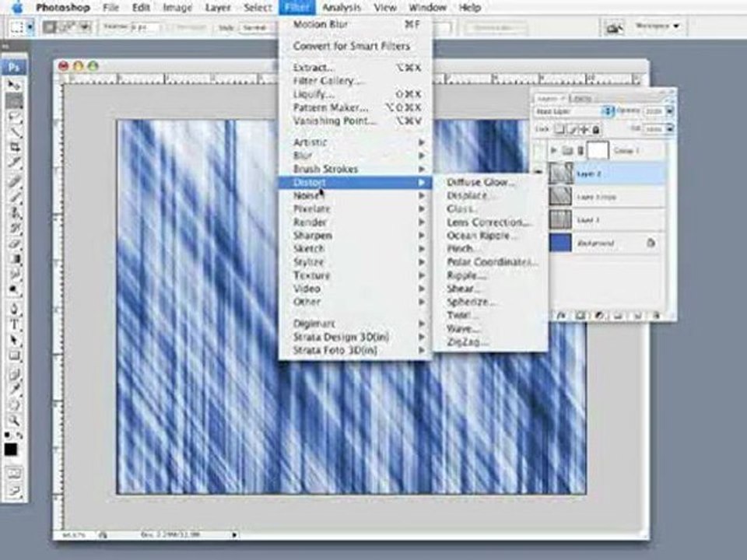This screenshot has width=747, height=560.
Task: Select the Rectangle shape tool
Action: point(14,356)
